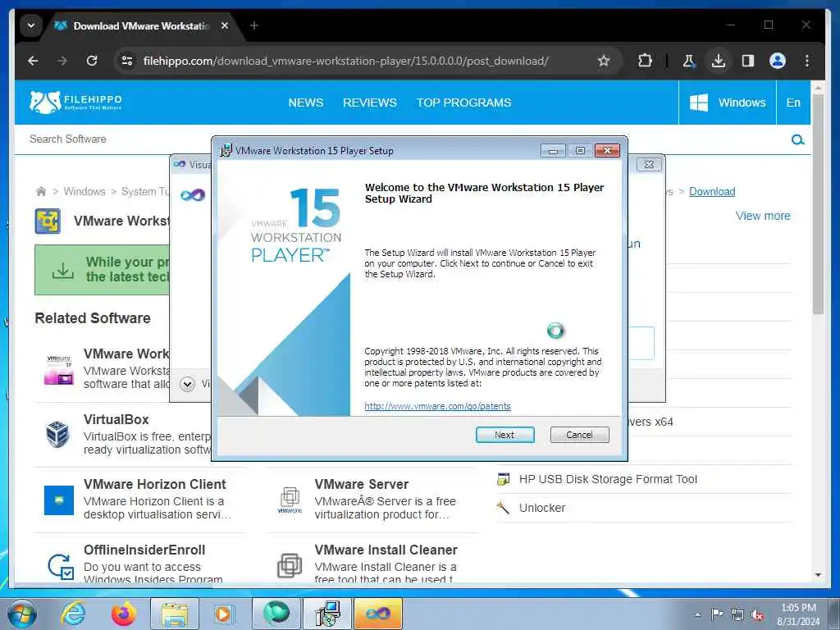Close the Visual Studio background dialog

click(x=649, y=164)
